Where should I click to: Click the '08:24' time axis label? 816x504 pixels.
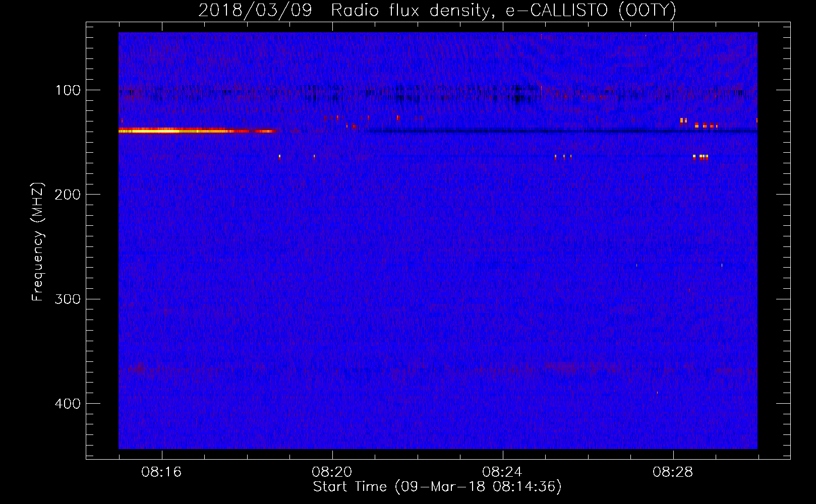tap(502, 472)
